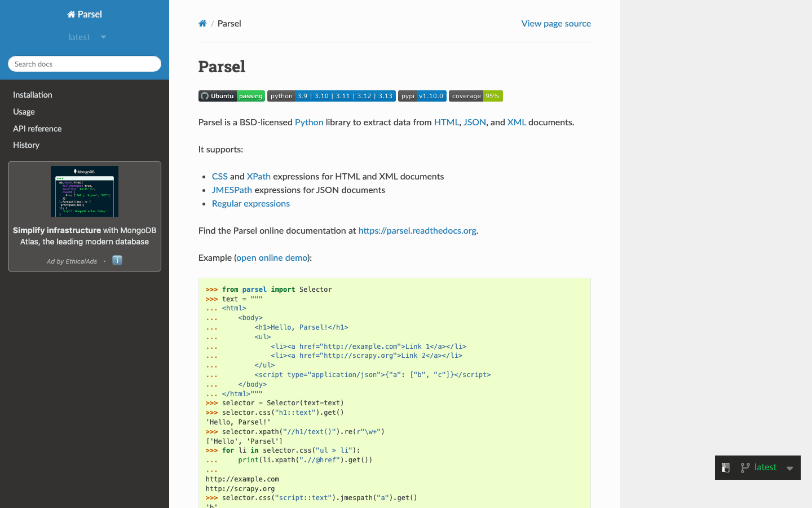Click the MongoDB Atlas ad image
Viewport: 812px width, 508px height.
click(84, 191)
